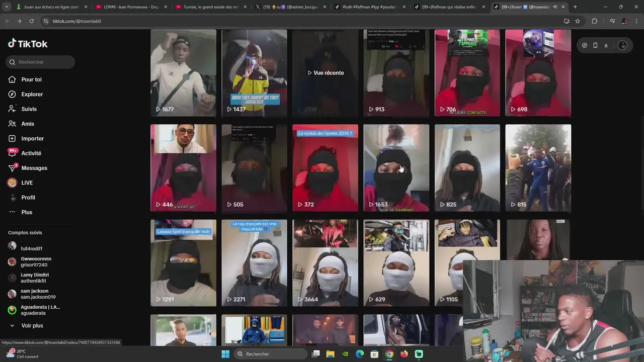Play video with 505 views
The image size is (644, 362).
254,168
